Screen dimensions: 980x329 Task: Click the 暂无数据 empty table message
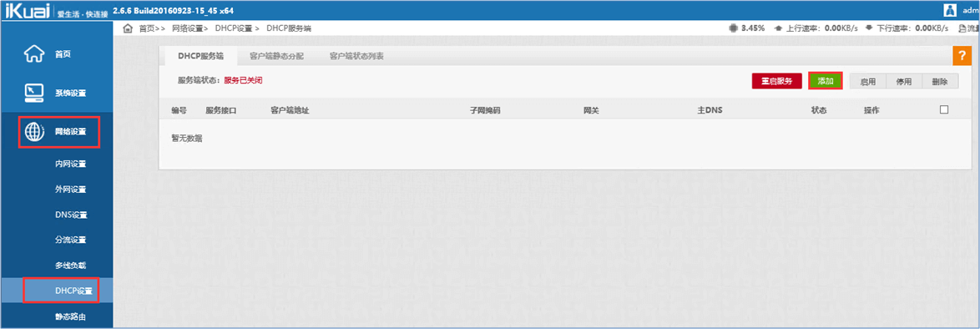(187, 139)
